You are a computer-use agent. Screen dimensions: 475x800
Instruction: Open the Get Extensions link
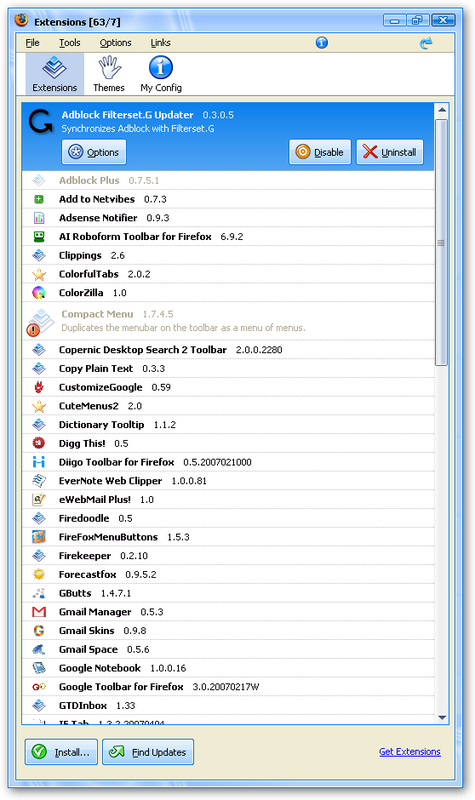[410, 752]
